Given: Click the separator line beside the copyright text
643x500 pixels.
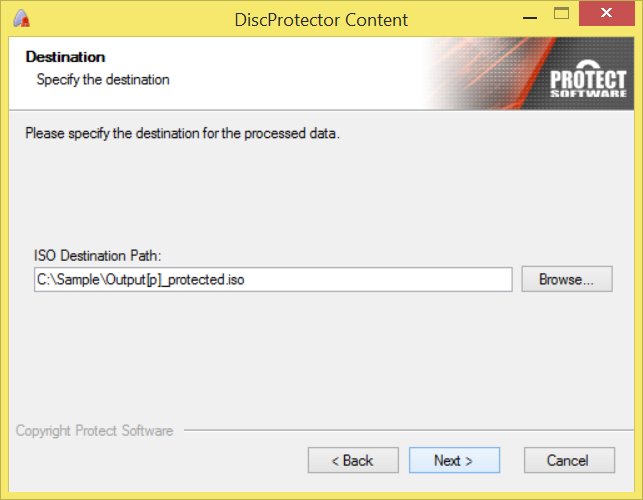Looking at the screenshot, I should click(x=408, y=430).
